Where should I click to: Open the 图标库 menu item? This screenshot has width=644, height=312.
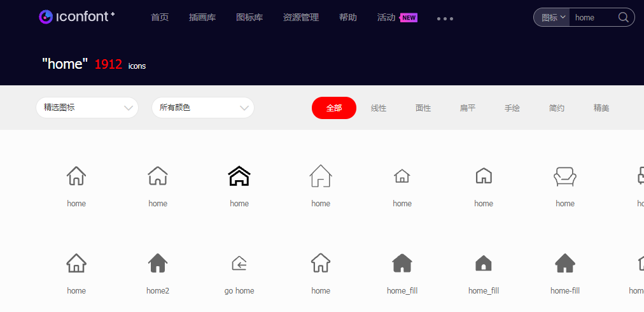(249, 18)
